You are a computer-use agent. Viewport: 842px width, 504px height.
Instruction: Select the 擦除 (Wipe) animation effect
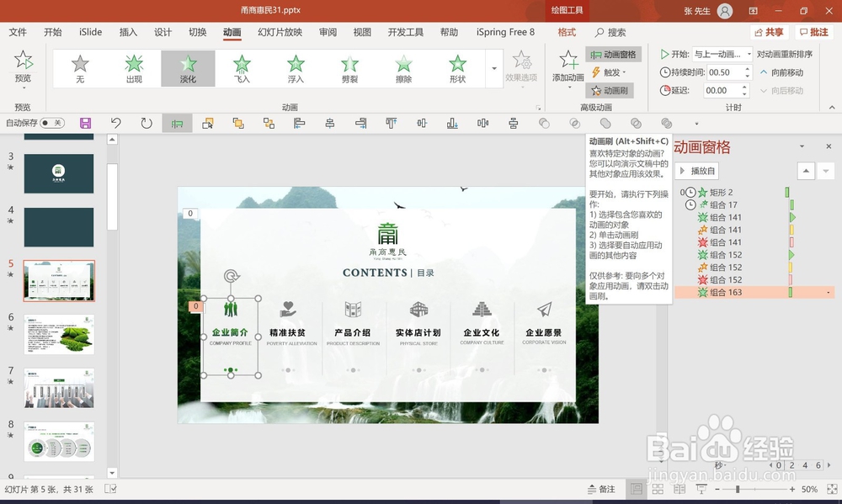(x=403, y=69)
